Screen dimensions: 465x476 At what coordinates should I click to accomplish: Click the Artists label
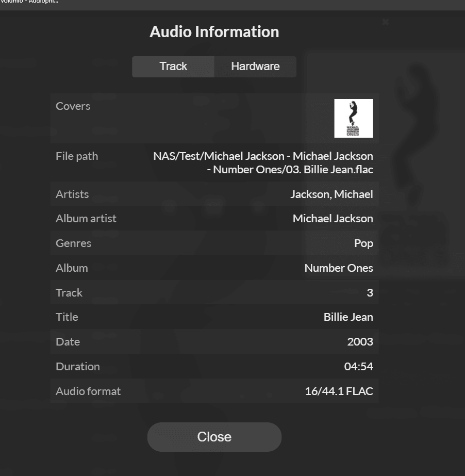tap(72, 194)
